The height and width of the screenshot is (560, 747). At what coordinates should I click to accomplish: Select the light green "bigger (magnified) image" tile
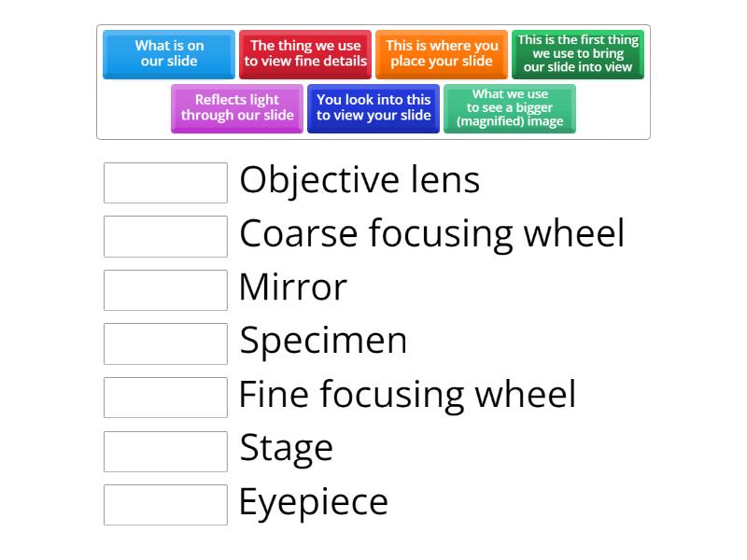coord(510,108)
